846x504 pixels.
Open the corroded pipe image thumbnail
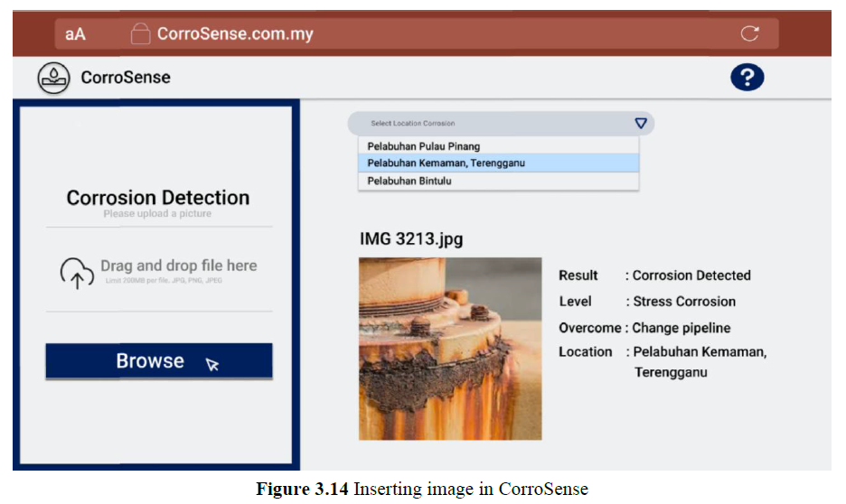[x=450, y=349]
